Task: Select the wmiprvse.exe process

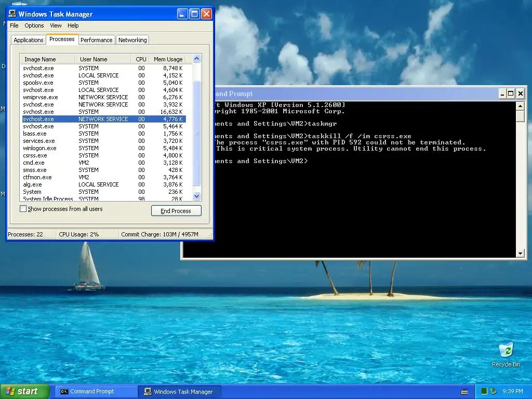Action: tap(104, 97)
